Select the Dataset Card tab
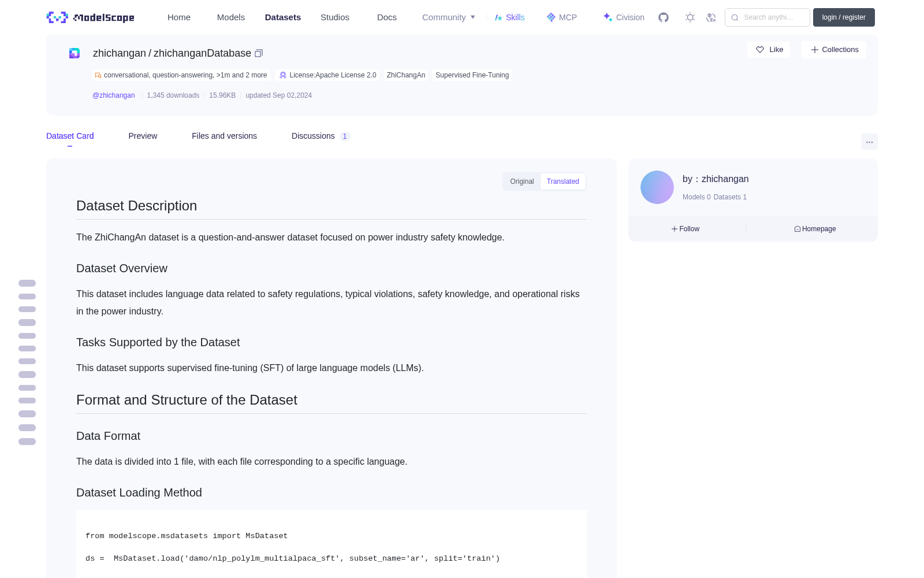 [70, 136]
